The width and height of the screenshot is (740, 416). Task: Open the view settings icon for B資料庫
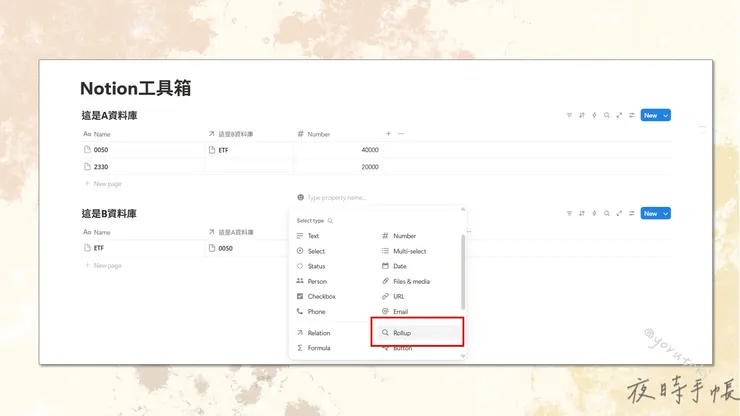point(631,213)
